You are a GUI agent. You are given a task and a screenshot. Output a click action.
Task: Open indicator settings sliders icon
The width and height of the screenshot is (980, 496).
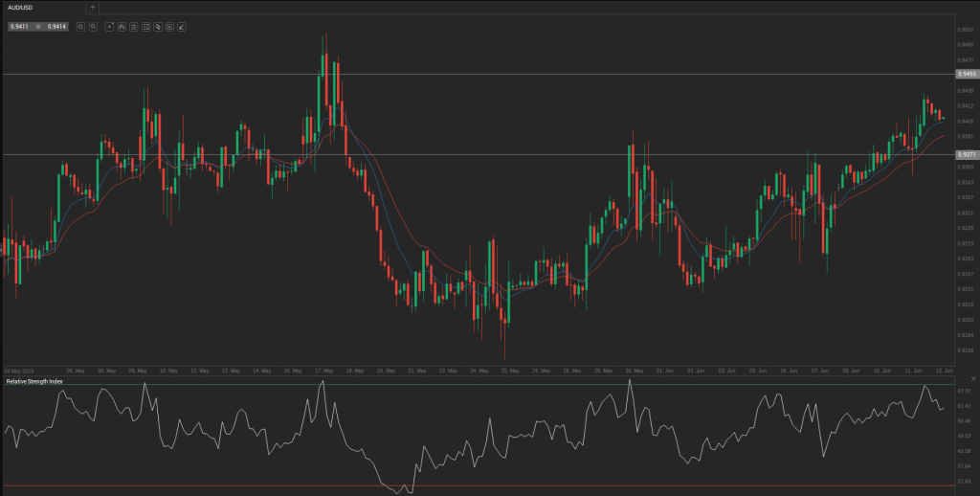click(x=133, y=27)
